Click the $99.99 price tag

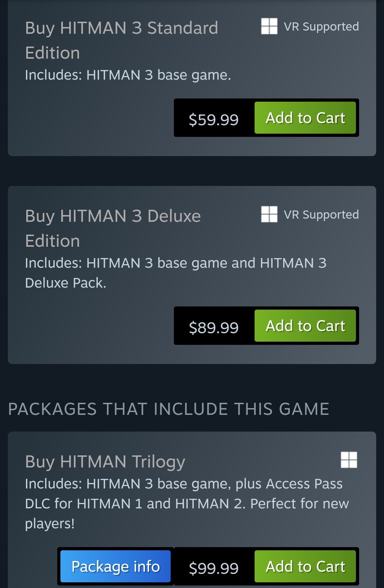pyautogui.click(x=214, y=568)
